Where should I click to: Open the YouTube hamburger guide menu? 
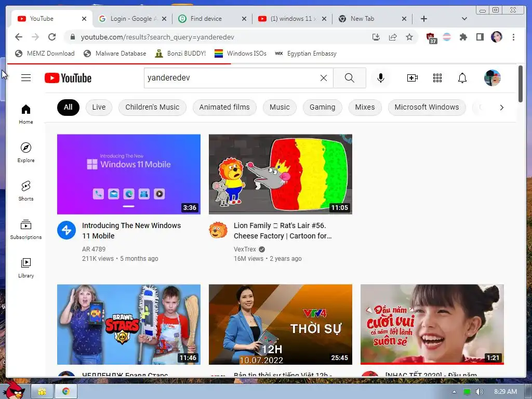26,78
